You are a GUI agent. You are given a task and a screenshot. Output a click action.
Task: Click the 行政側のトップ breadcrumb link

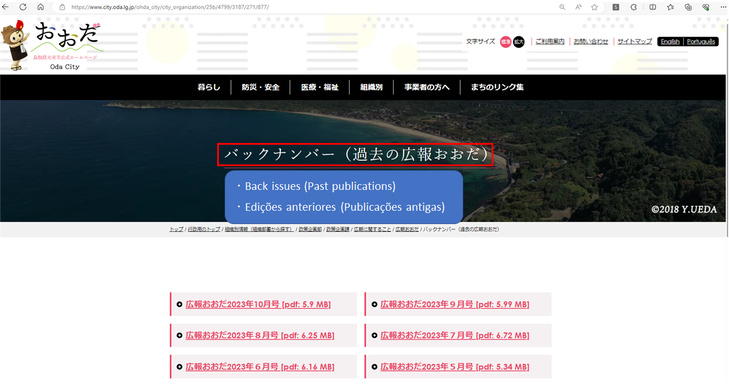coord(204,229)
